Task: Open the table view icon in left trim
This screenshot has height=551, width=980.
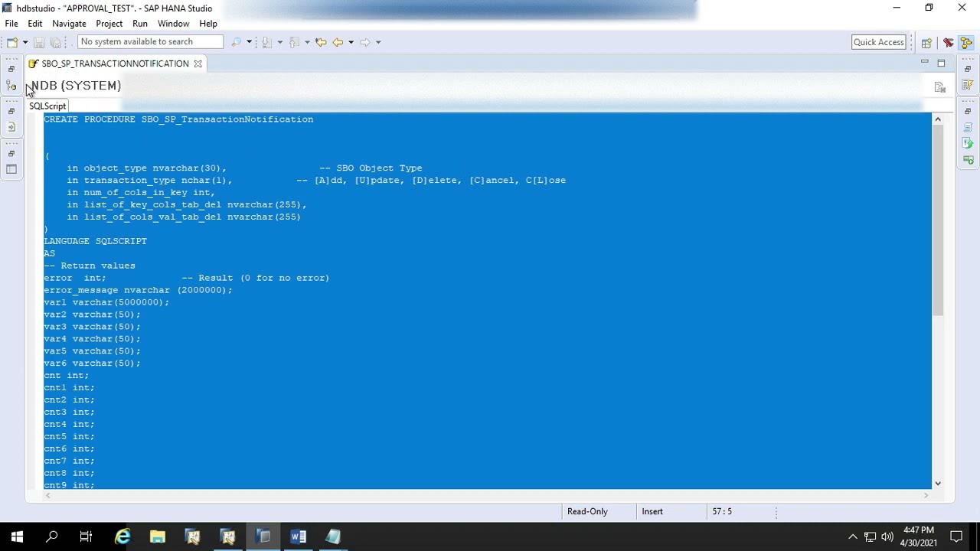Action: tap(11, 169)
